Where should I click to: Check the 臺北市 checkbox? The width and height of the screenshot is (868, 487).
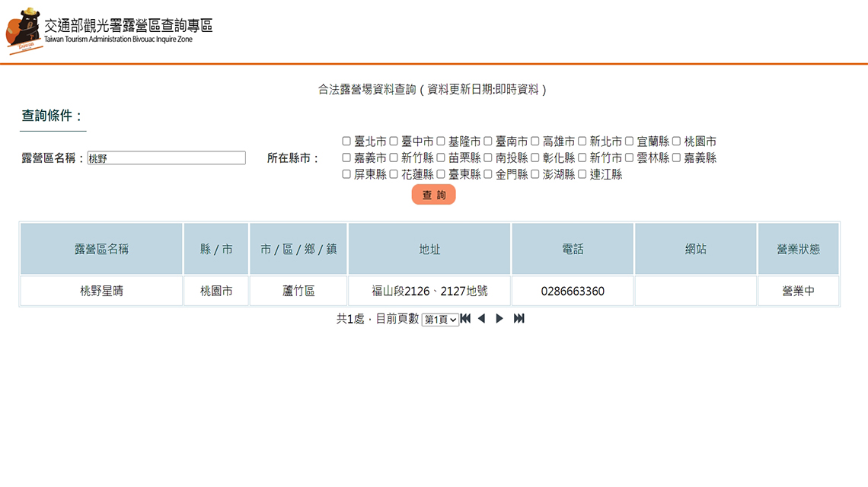pos(346,142)
